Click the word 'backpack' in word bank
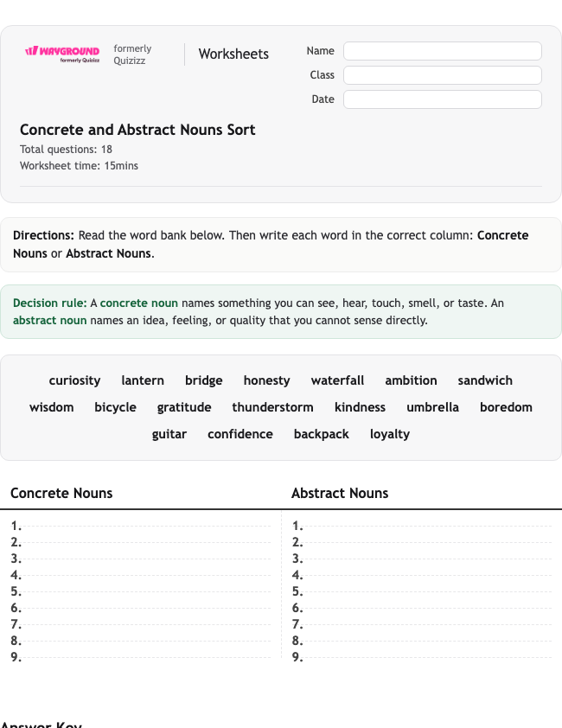The image size is (562, 728). pos(322,435)
